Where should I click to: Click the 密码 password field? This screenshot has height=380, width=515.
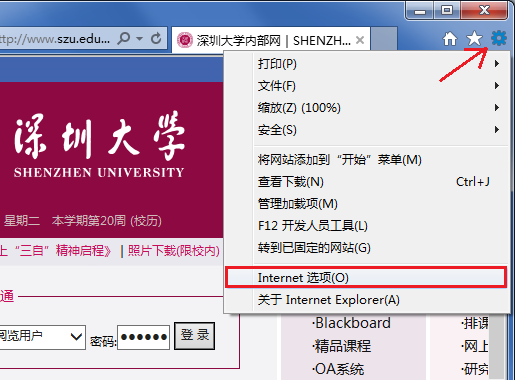pos(143,337)
